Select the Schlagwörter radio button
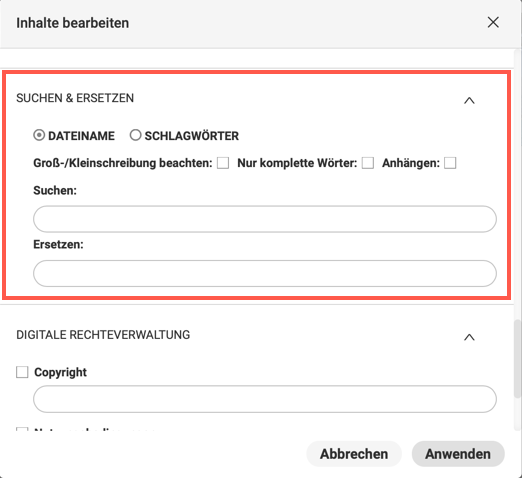Screen dimensions: 522x478 tap(135, 135)
